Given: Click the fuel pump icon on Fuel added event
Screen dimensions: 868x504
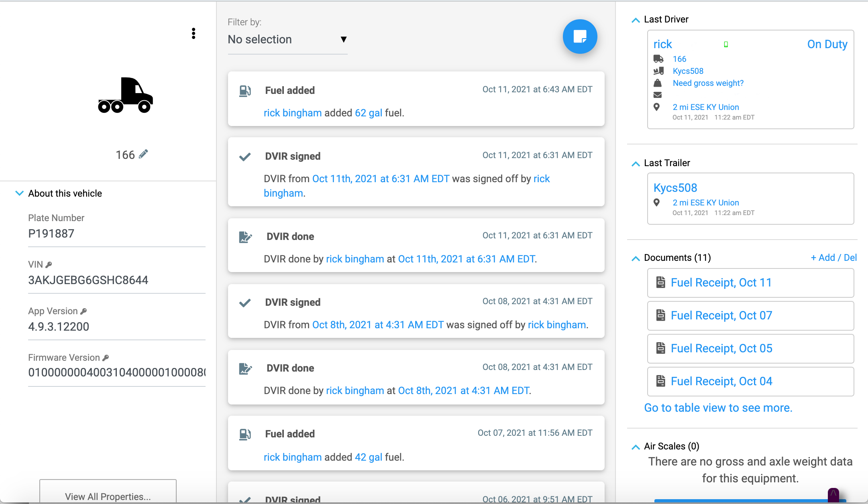Looking at the screenshot, I should 245,91.
